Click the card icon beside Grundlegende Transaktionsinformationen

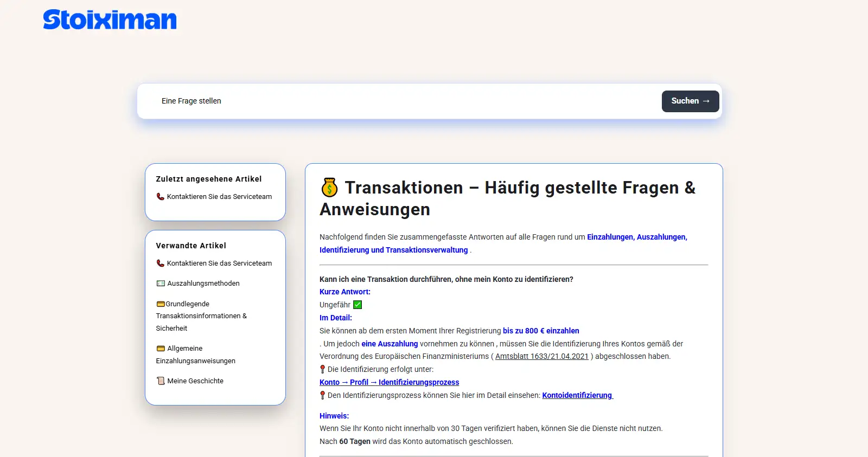coord(161,304)
